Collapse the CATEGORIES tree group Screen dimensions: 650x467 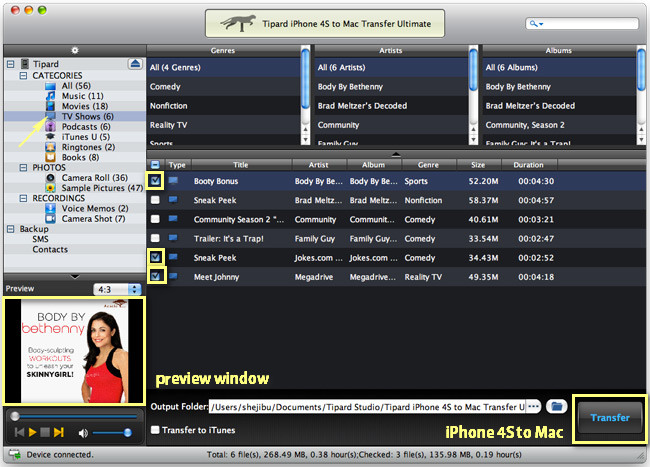[24, 75]
